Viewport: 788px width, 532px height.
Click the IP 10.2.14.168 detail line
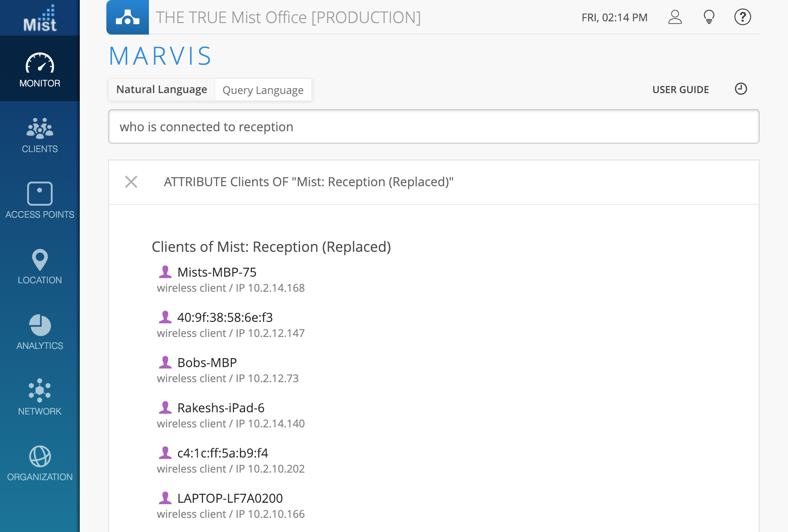click(231, 288)
